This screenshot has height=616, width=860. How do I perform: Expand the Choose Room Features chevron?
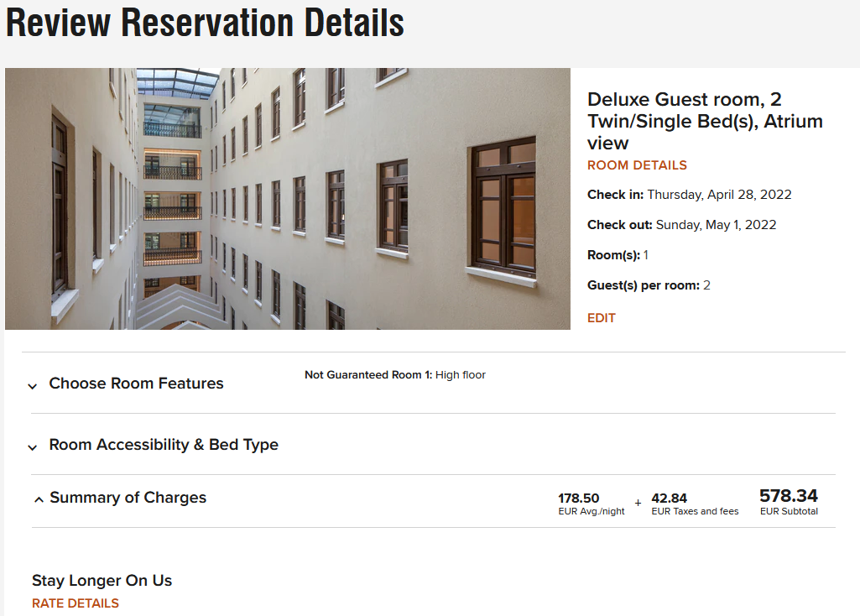[33, 386]
